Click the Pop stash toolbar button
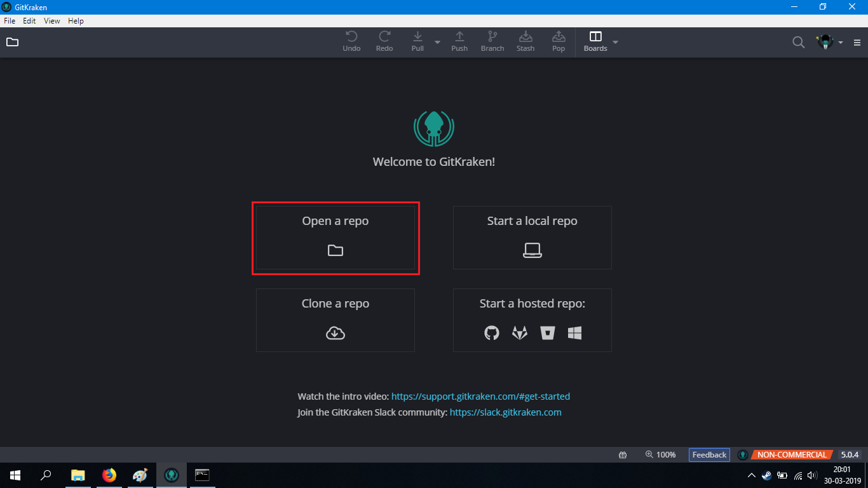Image resolution: width=868 pixels, height=488 pixels. (x=559, y=42)
